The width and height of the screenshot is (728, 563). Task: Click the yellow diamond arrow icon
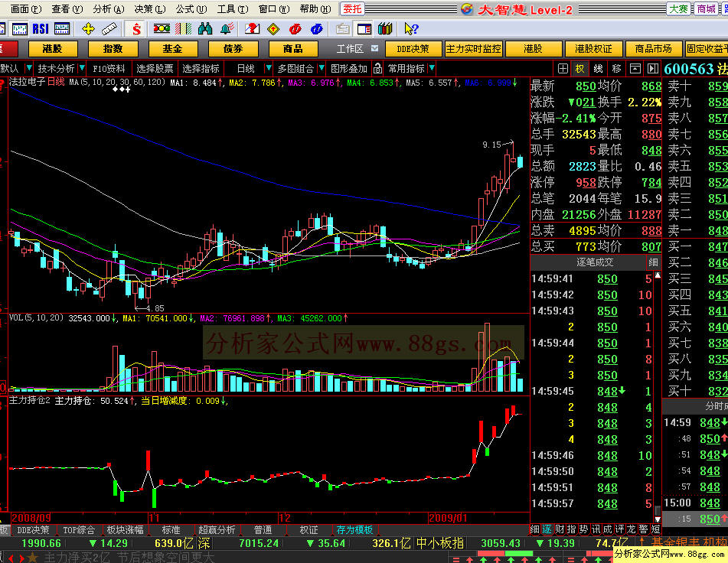[273, 29]
